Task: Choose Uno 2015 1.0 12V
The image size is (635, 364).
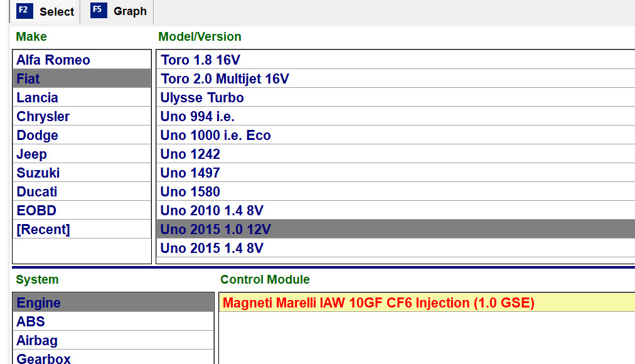Action: pos(396,229)
